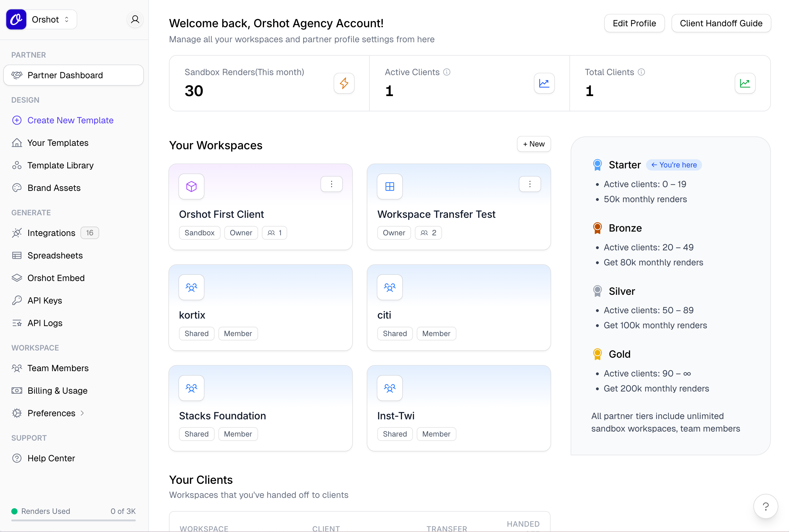Screen dimensions: 789x532
Task: Open Orshot First Client three-dot menu
Action: (x=331, y=184)
